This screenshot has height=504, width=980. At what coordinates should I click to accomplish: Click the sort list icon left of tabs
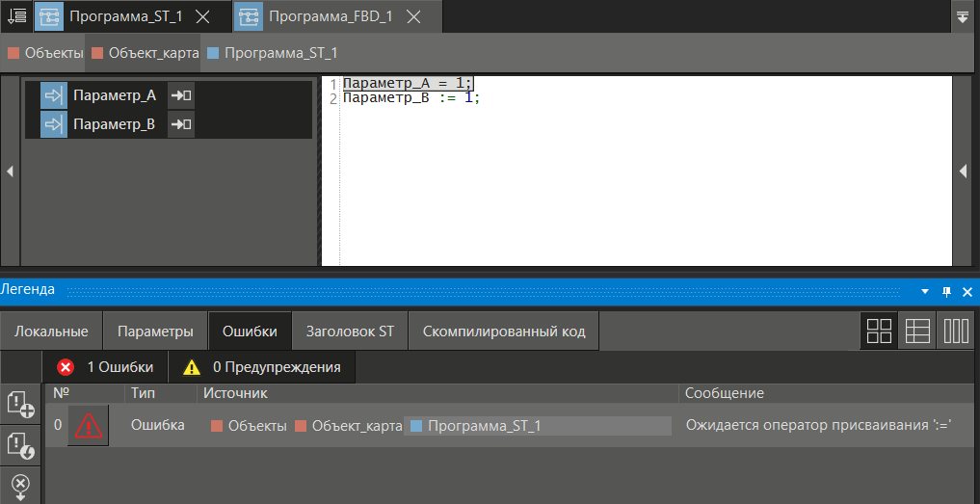(x=16, y=16)
